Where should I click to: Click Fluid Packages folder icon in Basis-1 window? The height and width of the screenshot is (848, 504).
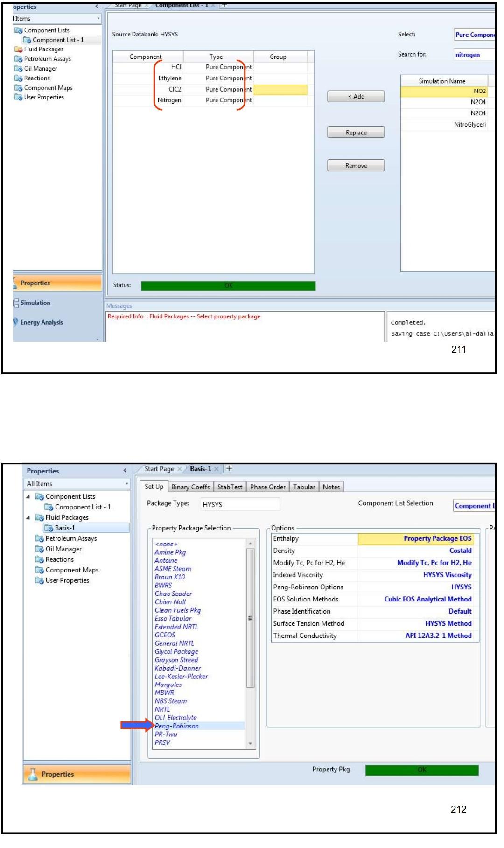[40, 517]
